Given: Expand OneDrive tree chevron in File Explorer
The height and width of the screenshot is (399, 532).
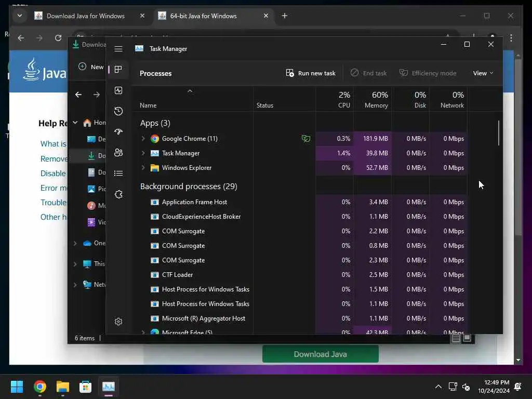Looking at the screenshot, I should point(75,243).
